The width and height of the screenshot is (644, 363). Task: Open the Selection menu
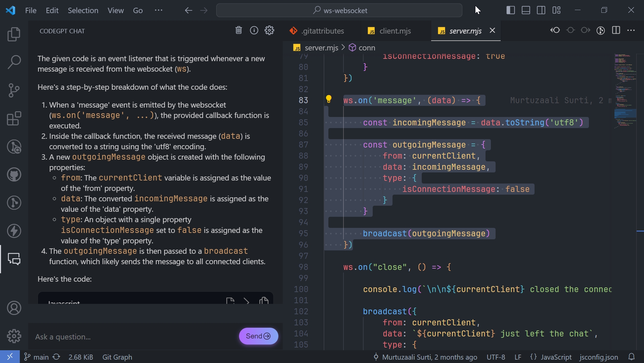[x=83, y=10]
